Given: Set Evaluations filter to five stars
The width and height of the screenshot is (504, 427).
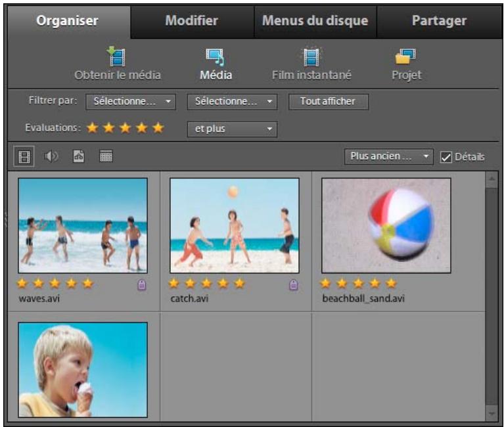Looking at the screenshot, I should (158, 128).
